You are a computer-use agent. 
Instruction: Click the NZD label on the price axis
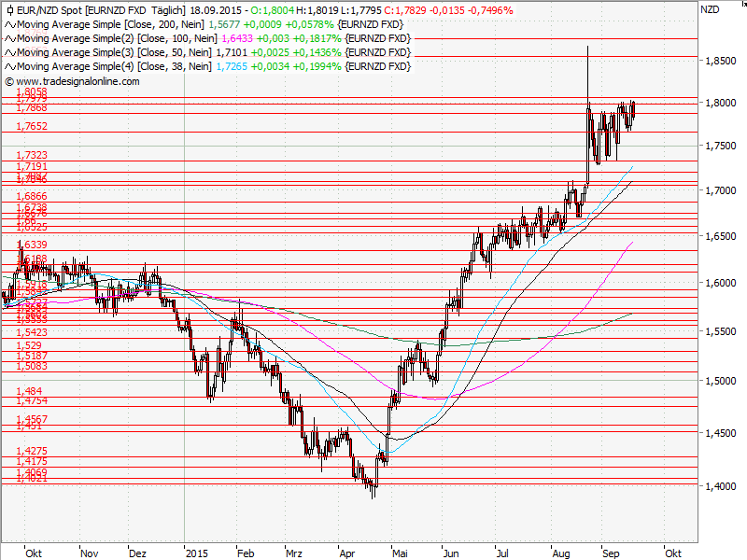[x=711, y=12]
